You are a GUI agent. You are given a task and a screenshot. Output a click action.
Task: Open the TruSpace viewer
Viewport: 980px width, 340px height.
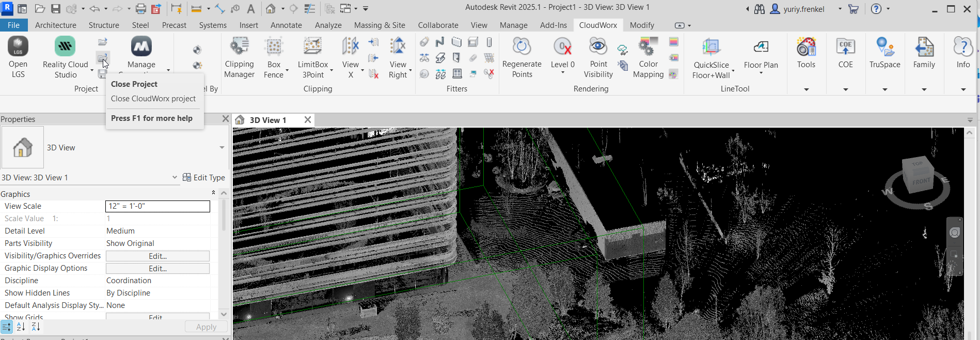point(884,53)
